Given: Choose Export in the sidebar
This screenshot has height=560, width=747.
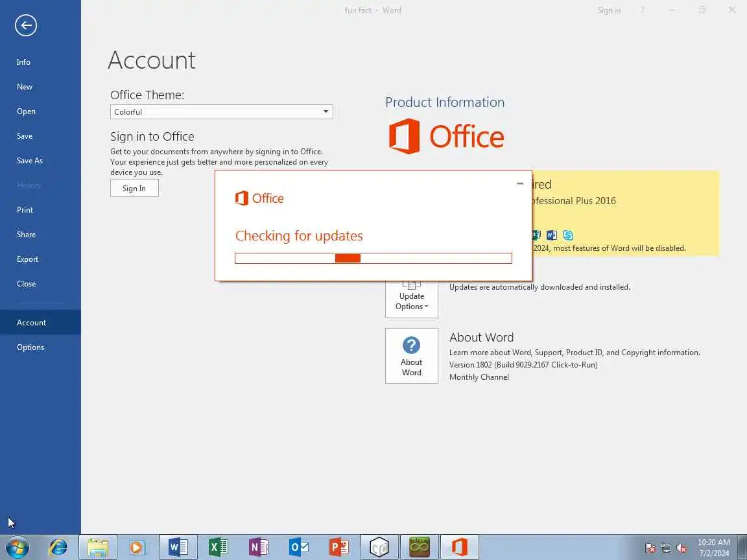Looking at the screenshot, I should point(27,259).
